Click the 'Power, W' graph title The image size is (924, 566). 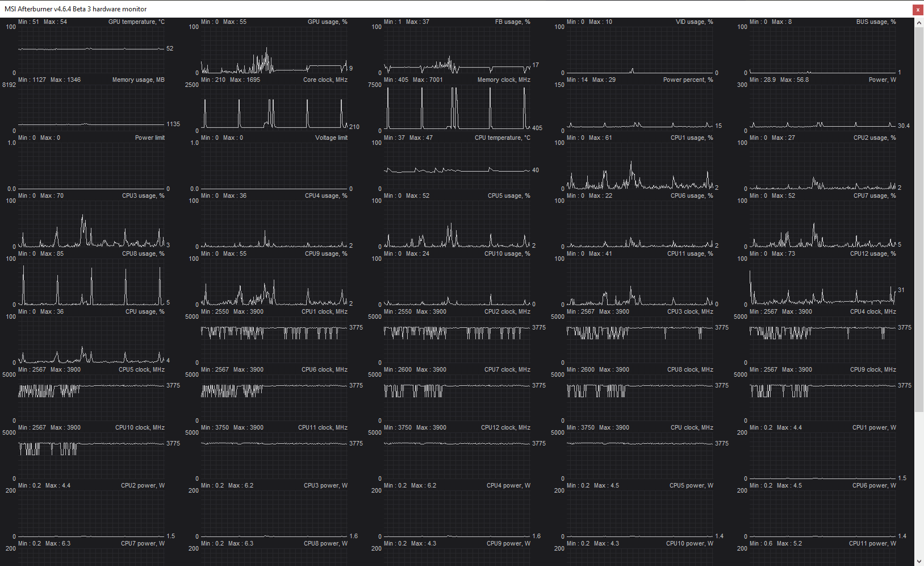[882, 80]
